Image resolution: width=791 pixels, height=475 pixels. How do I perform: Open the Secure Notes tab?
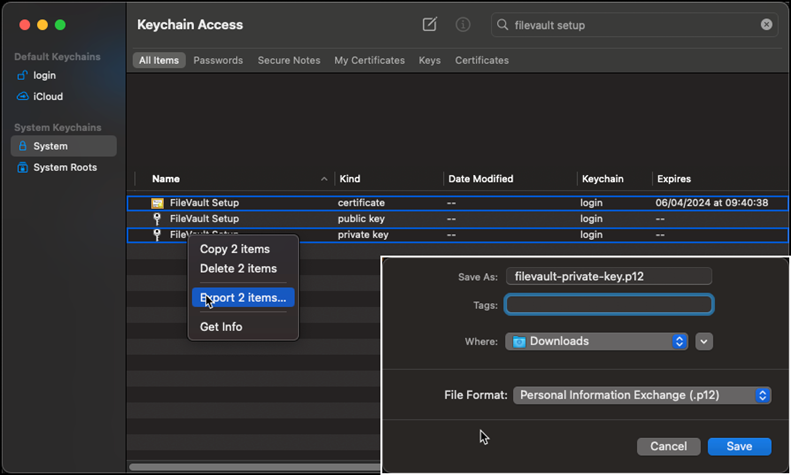[289, 60]
